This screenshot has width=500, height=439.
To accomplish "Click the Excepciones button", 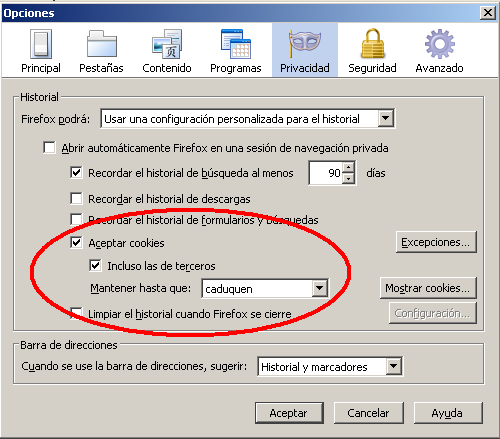I will (436, 242).
